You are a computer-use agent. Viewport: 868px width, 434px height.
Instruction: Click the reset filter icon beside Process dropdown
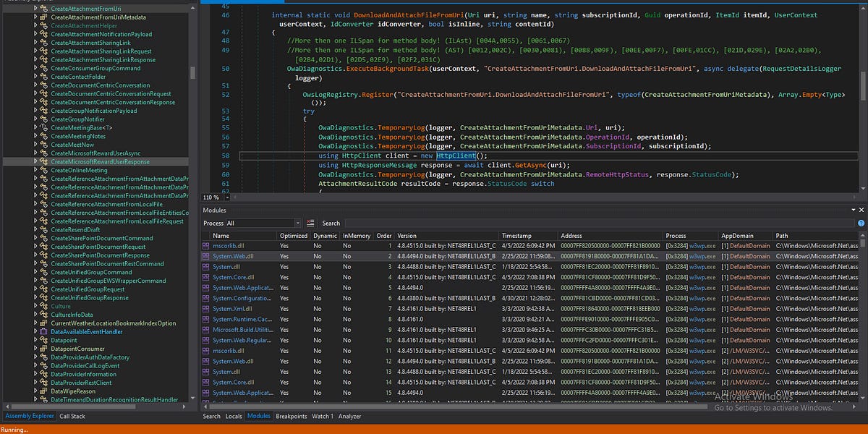(x=310, y=224)
